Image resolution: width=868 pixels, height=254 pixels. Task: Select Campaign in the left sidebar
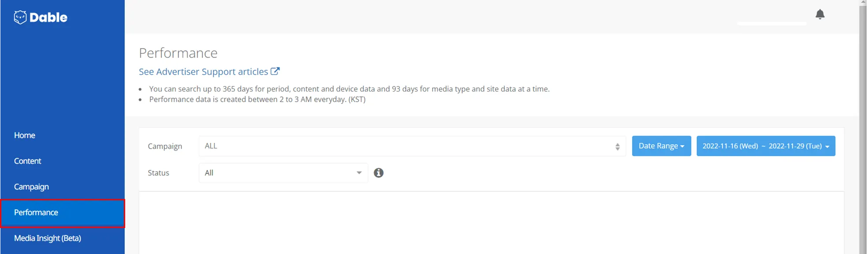tap(31, 187)
